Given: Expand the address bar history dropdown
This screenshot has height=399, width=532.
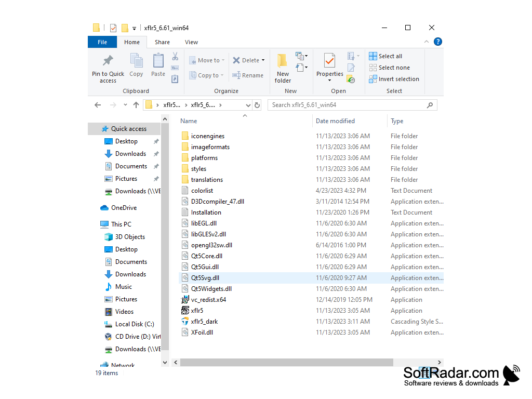Looking at the screenshot, I should pyautogui.click(x=248, y=105).
